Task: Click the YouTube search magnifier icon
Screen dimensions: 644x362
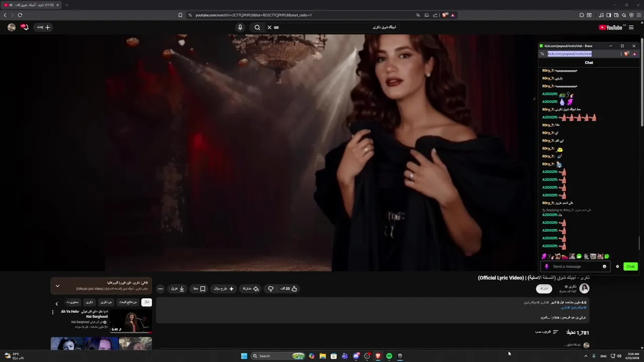Action: tap(257, 27)
